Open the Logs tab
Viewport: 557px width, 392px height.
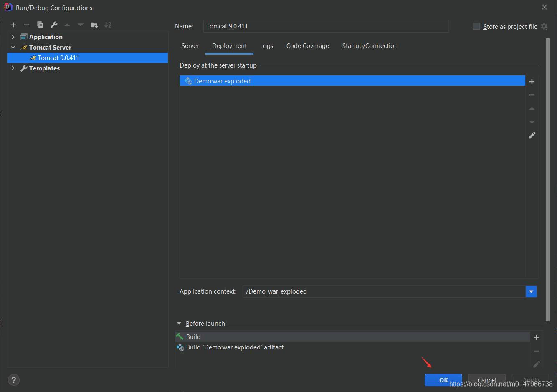(266, 46)
